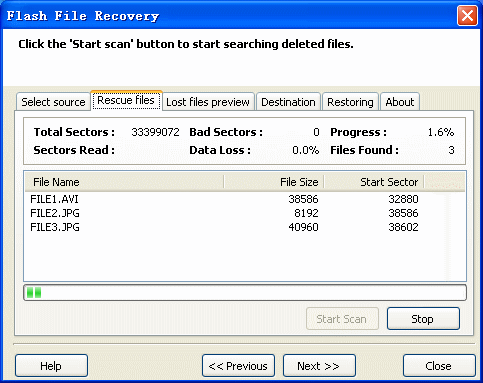Image resolution: width=483 pixels, height=383 pixels.
Task: Click file size 38586 of FILE1.AVI
Action: pos(303,199)
